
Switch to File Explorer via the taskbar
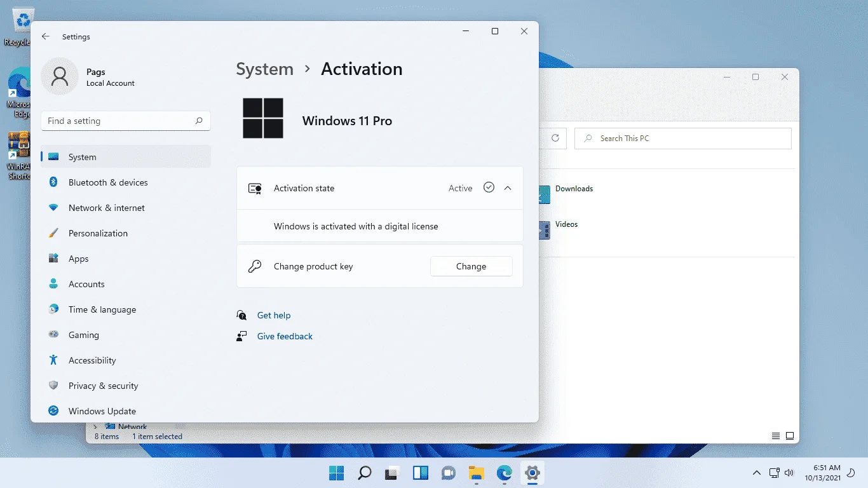[477, 473]
